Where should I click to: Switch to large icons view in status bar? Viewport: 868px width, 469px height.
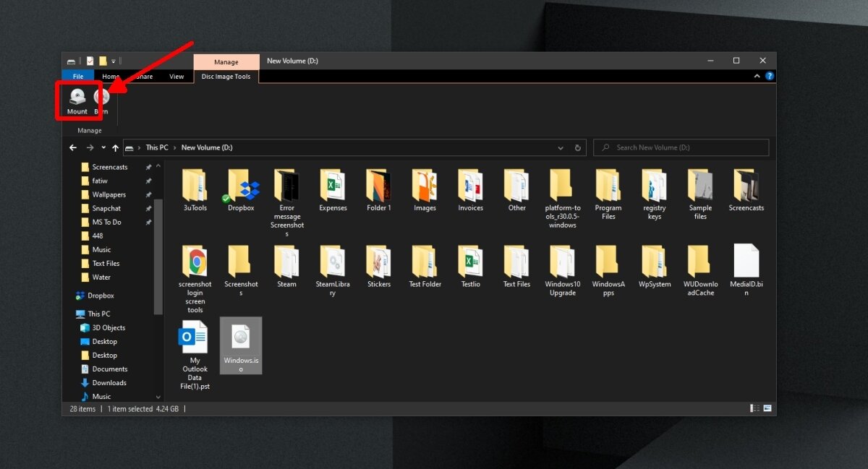pos(767,409)
